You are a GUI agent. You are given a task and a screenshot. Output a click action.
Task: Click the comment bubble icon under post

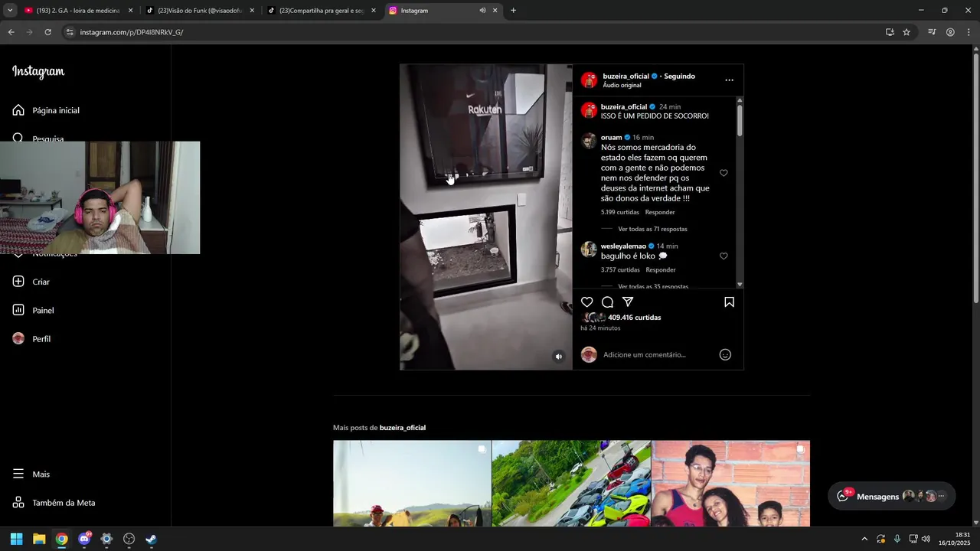click(607, 302)
